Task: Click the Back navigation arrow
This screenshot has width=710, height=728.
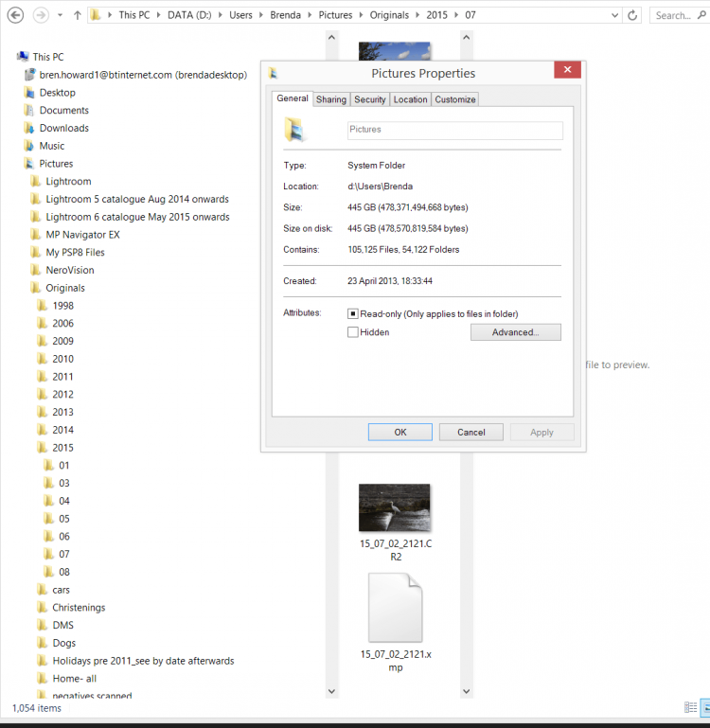Action: point(15,16)
